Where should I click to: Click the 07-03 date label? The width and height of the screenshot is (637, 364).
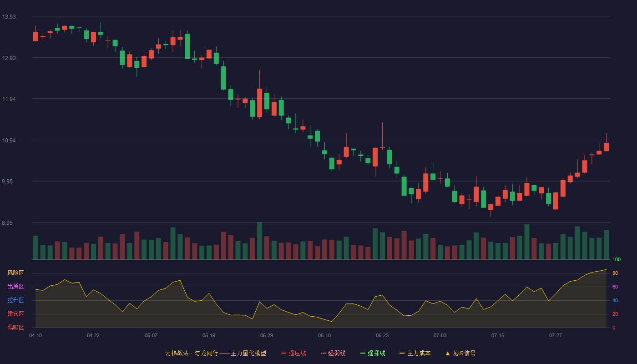(x=440, y=335)
